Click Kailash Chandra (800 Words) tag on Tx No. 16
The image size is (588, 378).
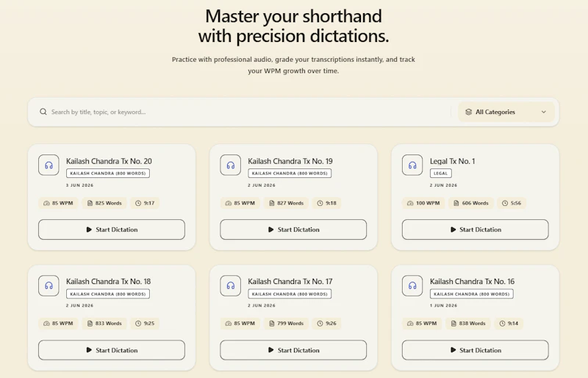click(471, 294)
